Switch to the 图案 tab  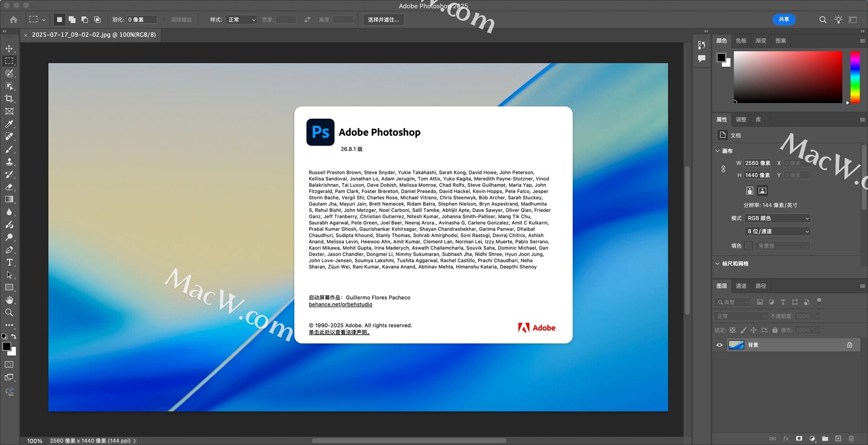coord(781,41)
